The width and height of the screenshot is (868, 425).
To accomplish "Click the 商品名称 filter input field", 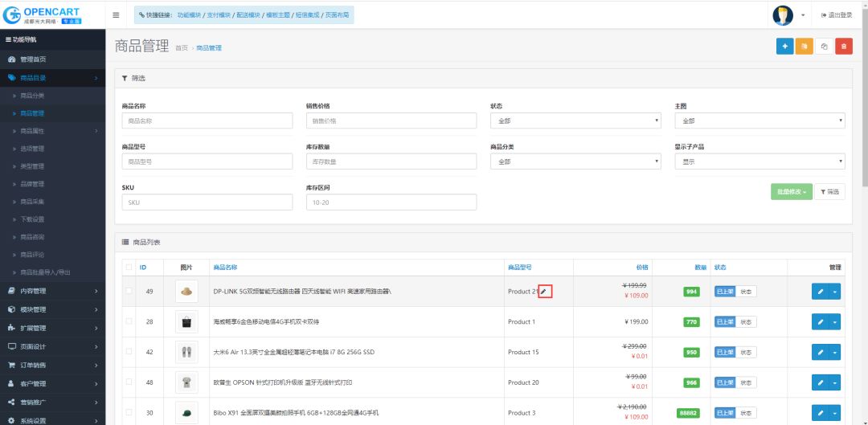I will tap(207, 121).
